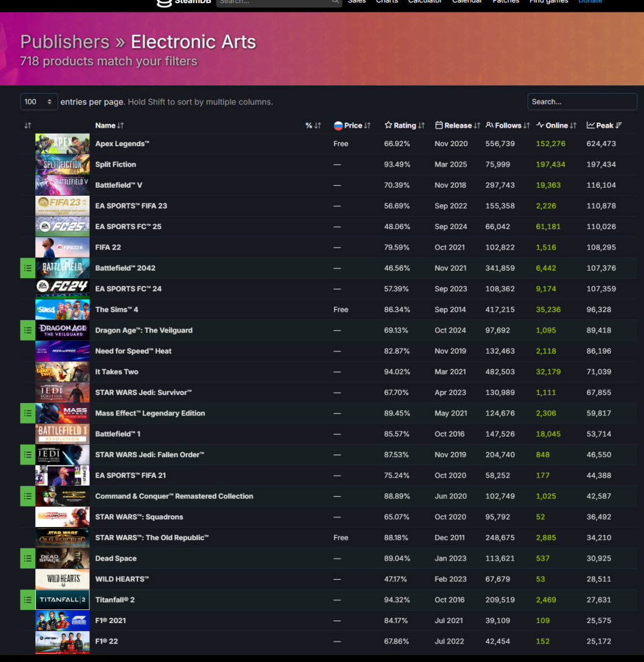Sort by the Peak column header
The height and width of the screenshot is (662, 644).
coord(604,125)
